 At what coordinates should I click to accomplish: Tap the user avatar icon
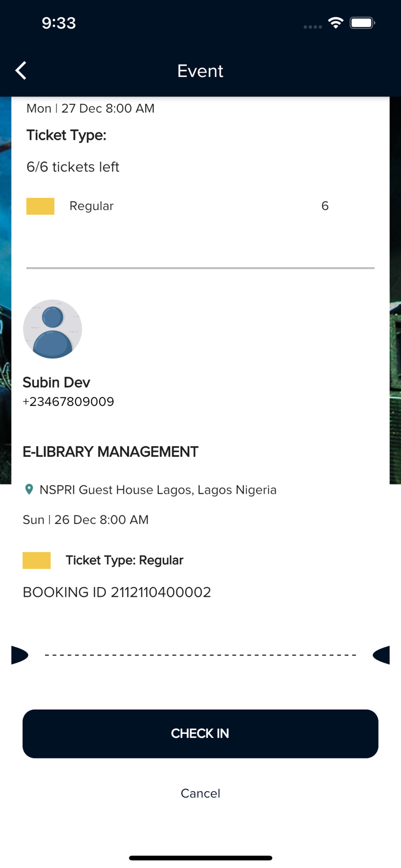(52, 329)
